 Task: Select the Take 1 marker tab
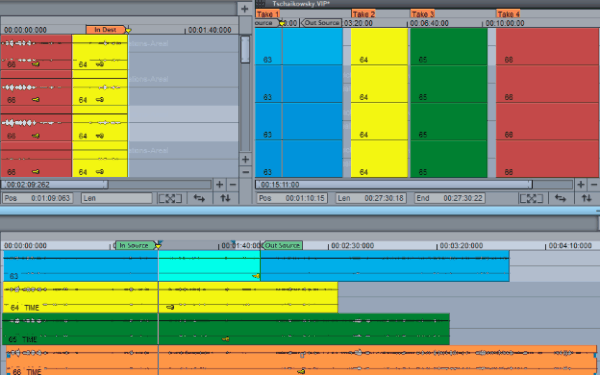(267, 14)
